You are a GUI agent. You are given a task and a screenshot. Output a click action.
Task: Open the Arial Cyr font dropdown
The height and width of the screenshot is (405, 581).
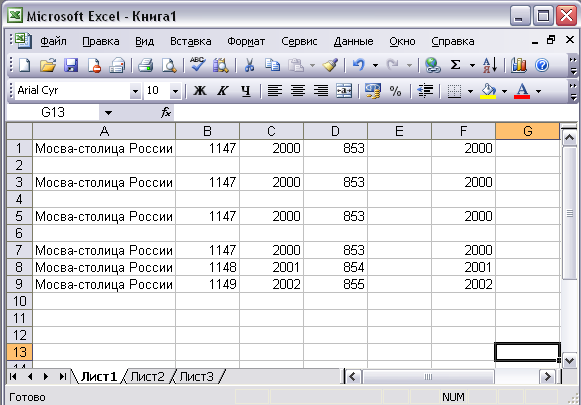[135, 91]
